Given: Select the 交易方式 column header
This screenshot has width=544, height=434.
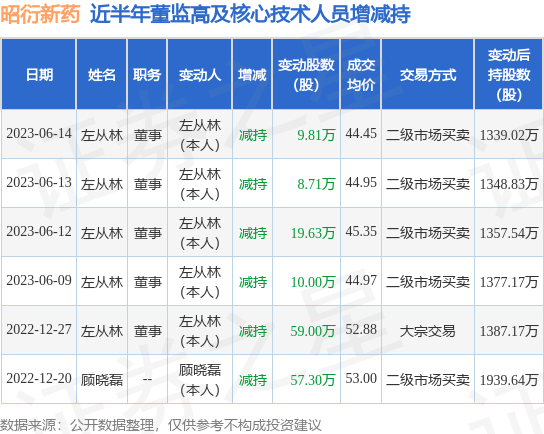Looking at the screenshot, I should (428, 75).
